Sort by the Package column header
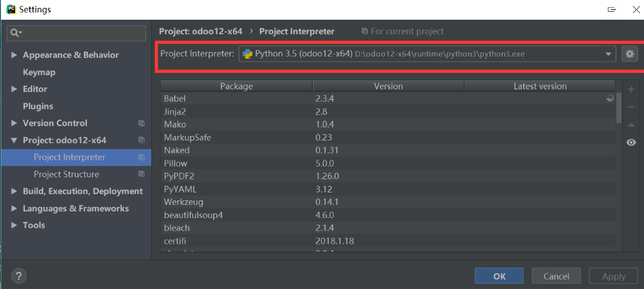This screenshot has width=644, height=289. [x=236, y=86]
